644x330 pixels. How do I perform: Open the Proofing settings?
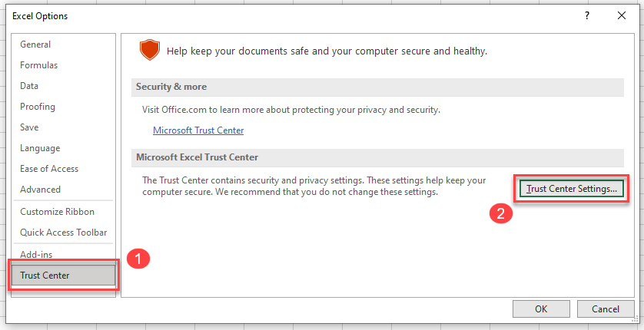pos(38,107)
